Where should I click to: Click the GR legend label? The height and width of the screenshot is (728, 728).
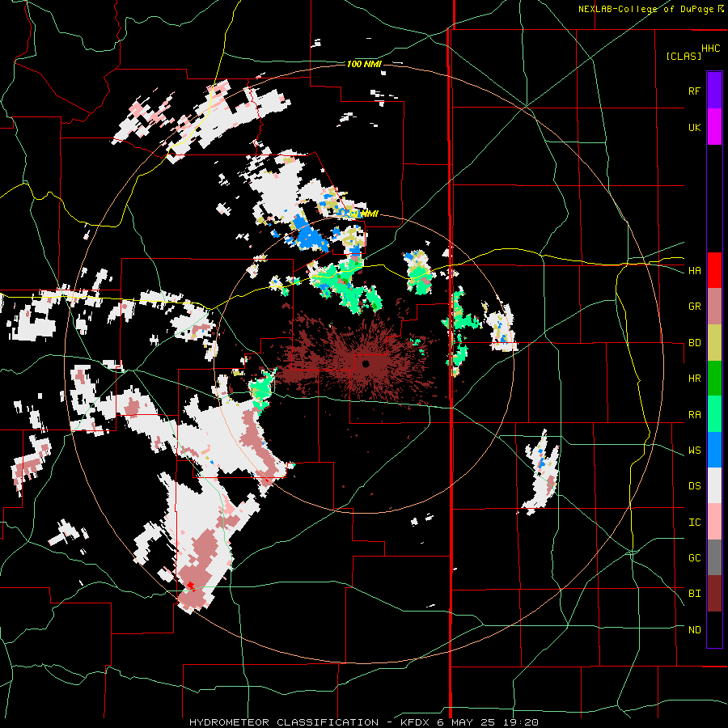click(694, 307)
